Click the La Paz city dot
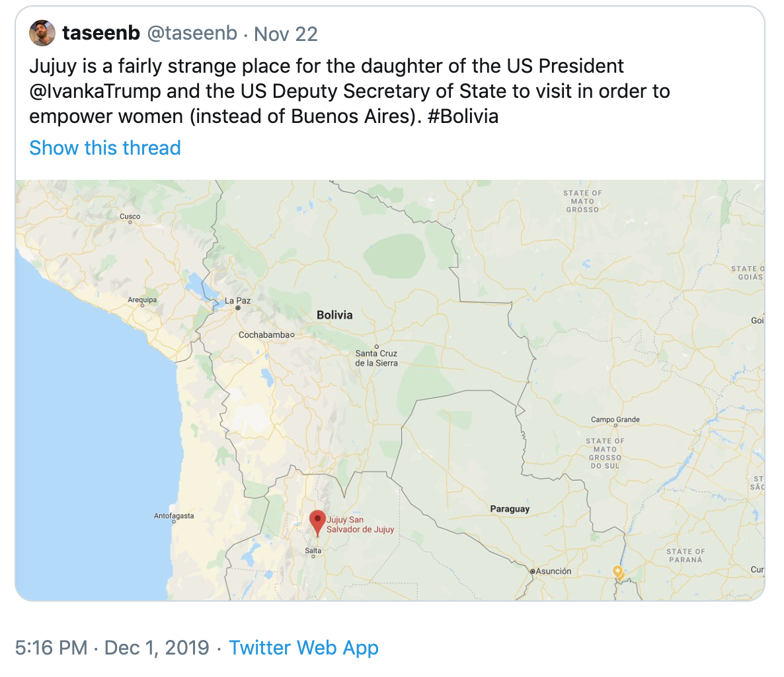Image resolution: width=784 pixels, height=677 pixels. click(x=238, y=308)
